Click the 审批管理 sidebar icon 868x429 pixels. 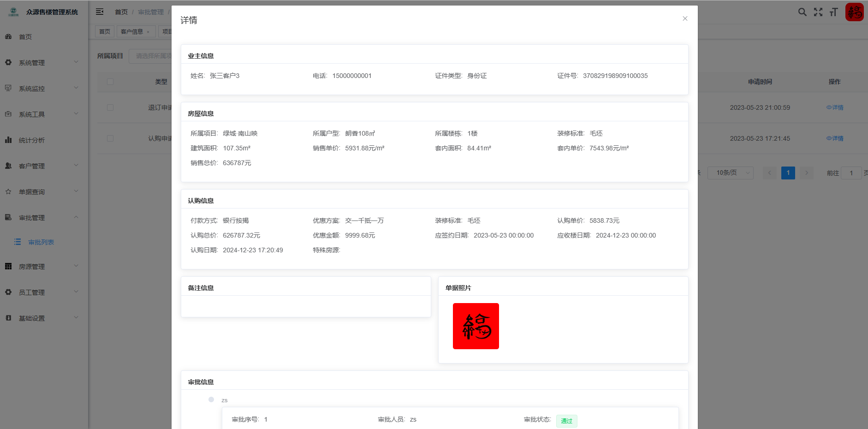pyautogui.click(x=8, y=217)
